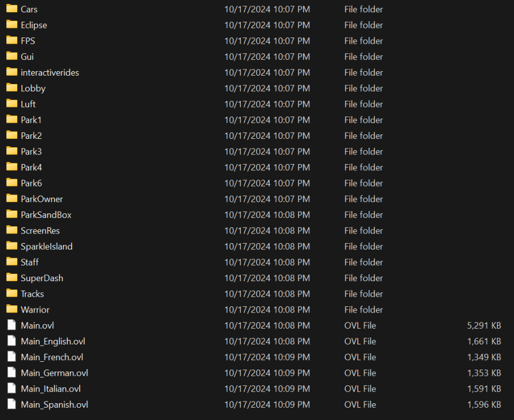
Task: Select the Main_German.ovl file name
Action: click(54, 373)
